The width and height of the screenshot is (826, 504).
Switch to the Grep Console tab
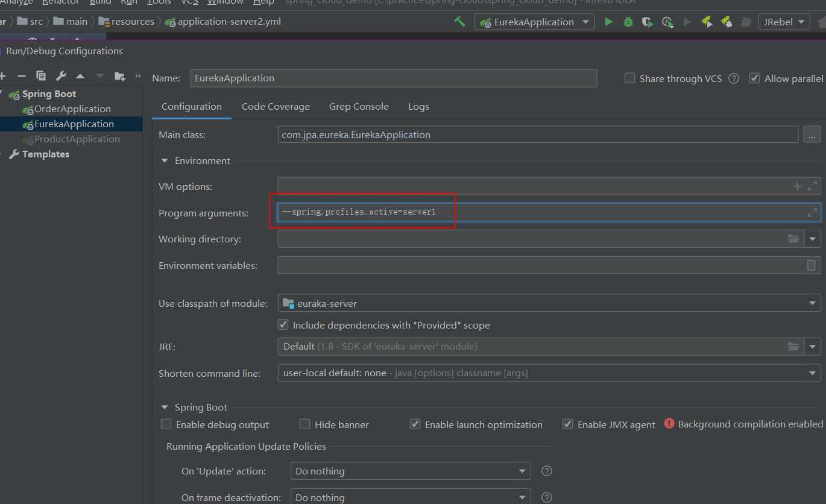point(359,107)
